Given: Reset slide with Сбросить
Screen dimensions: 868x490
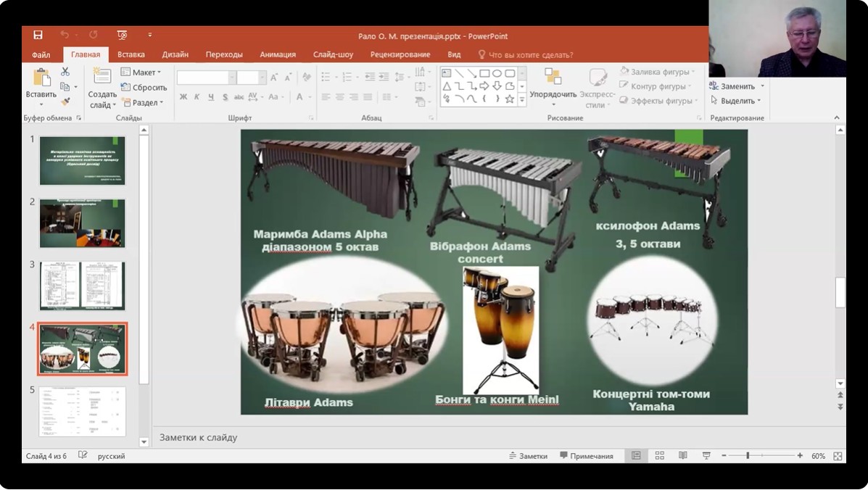Looking at the screenshot, I should (144, 88).
